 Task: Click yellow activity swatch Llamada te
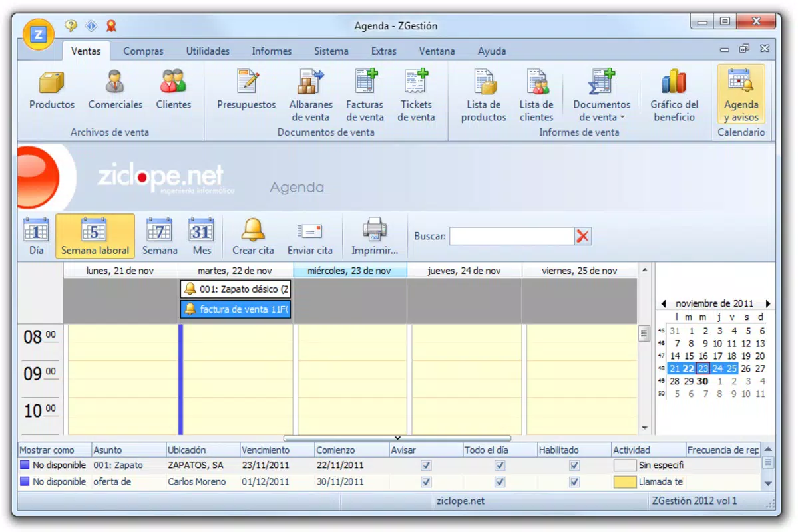click(x=624, y=481)
